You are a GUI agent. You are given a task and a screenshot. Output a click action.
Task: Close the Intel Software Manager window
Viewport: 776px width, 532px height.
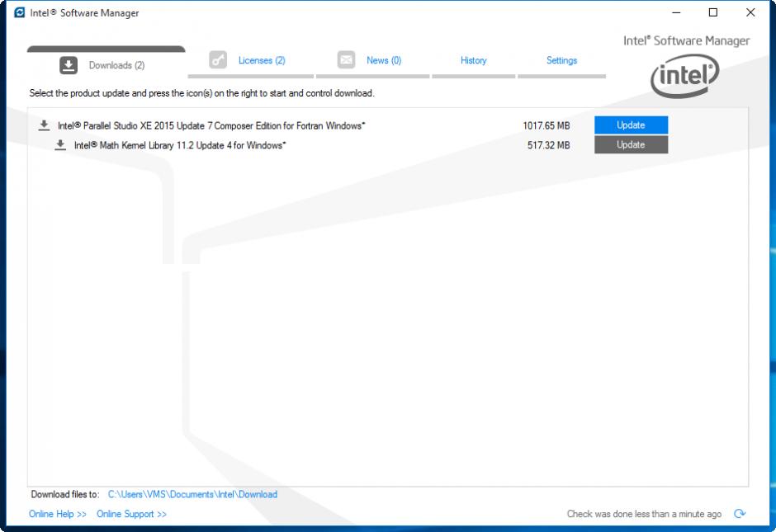click(750, 12)
